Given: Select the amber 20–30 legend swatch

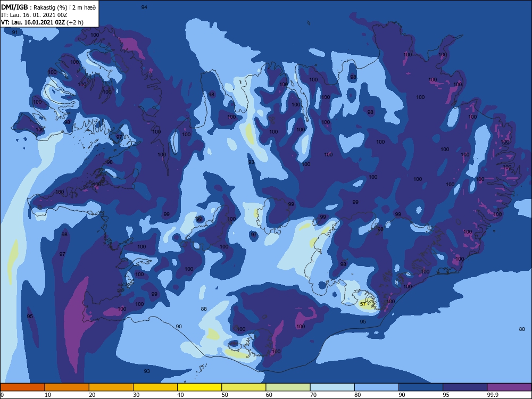Looking at the screenshot, I should (x=111, y=387).
